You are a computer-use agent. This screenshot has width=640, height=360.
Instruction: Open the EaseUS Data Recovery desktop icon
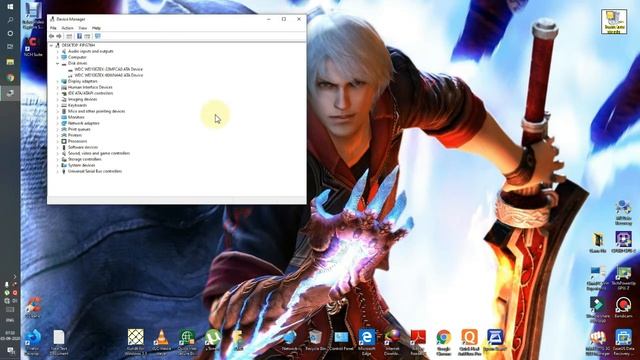click(x=623, y=343)
